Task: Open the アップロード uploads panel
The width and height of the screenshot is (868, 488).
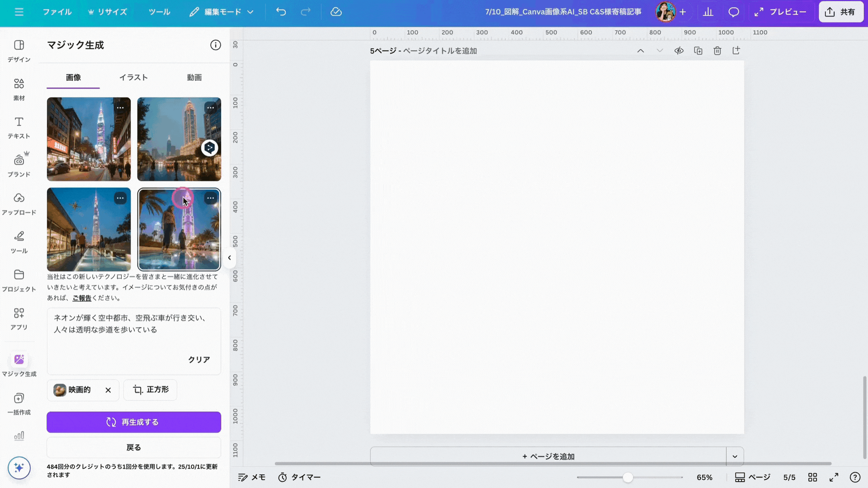Action: pyautogui.click(x=19, y=203)
